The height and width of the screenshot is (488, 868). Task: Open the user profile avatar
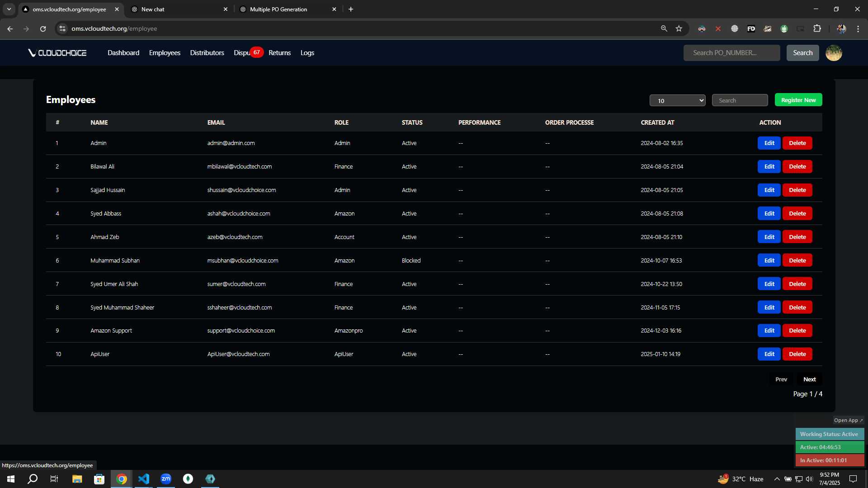click(x=834, y=53)
